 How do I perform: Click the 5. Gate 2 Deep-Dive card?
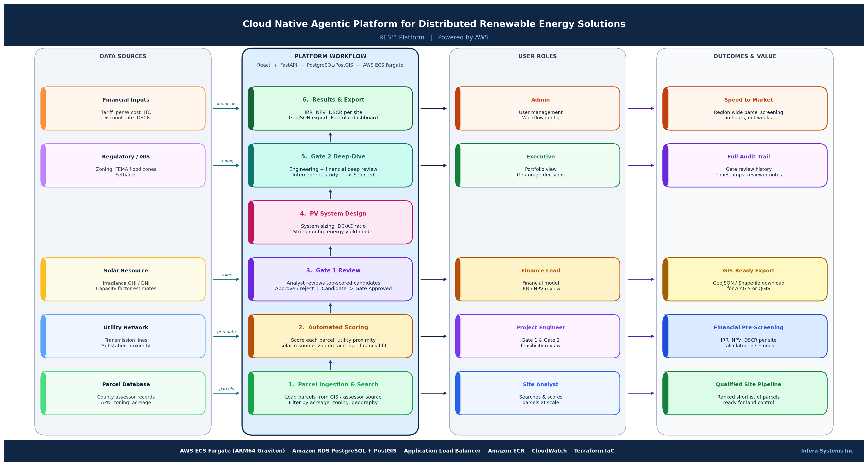(330, 165)
